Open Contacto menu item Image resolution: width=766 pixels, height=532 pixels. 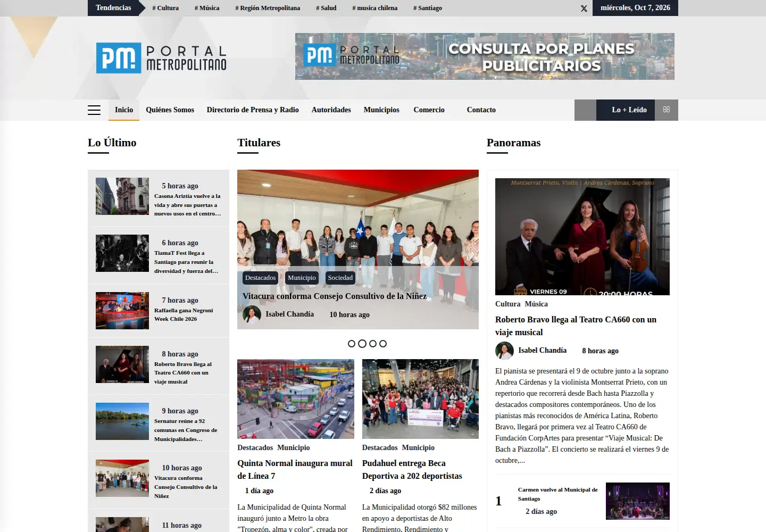click(481, 110)
